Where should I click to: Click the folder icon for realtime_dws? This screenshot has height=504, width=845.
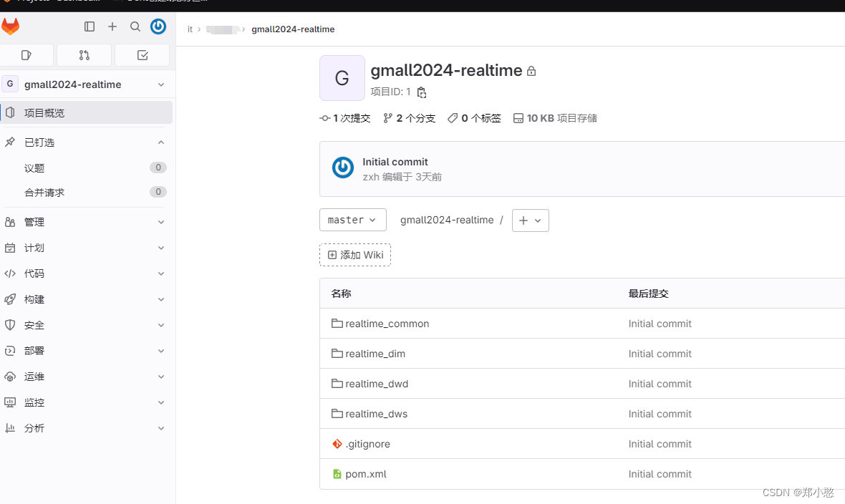click(337, 414)
